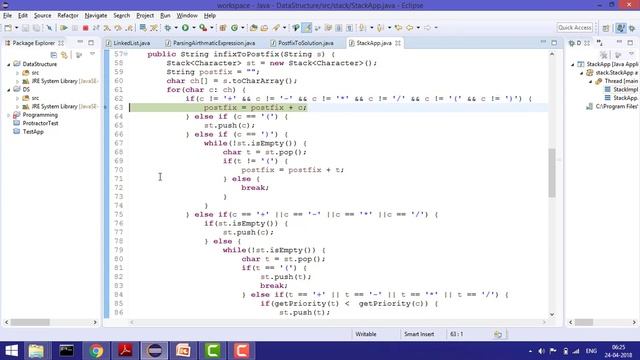Click the New Java Class icon
640x360 pixels.
[x=234, y=28]
